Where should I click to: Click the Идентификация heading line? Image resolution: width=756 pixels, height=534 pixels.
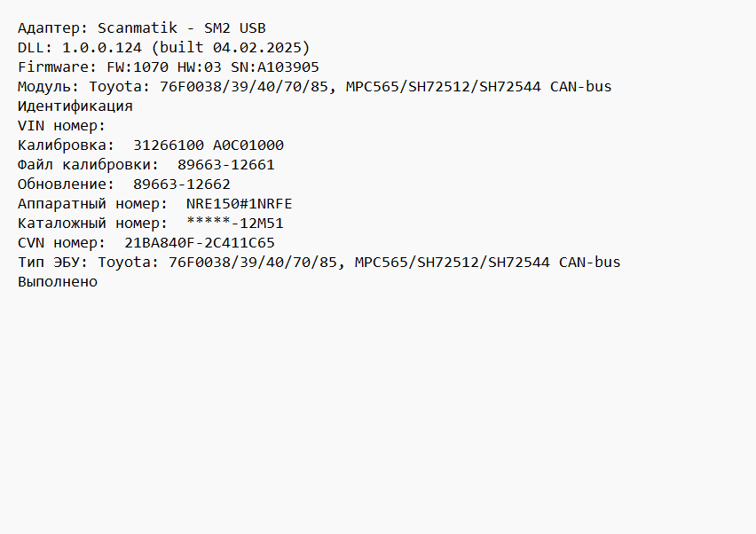point(75,106)
